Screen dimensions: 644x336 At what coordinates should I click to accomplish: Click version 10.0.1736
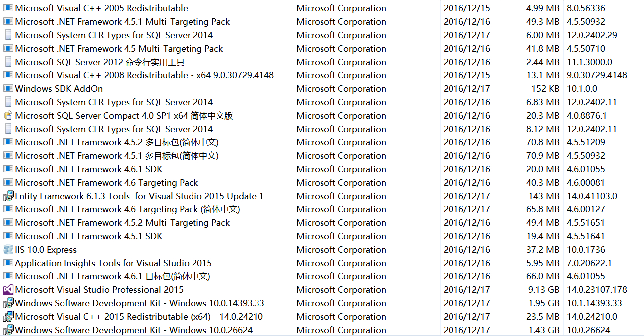(586, 250)
